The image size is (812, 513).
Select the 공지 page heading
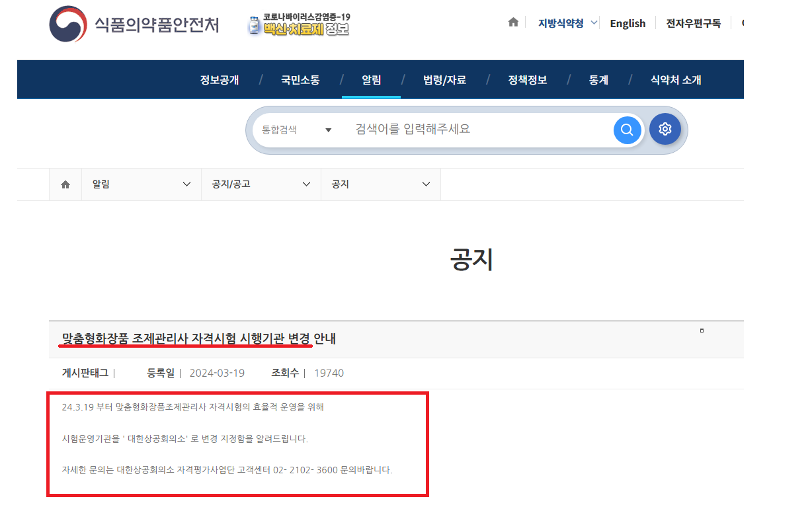click(x=471, y=260)
